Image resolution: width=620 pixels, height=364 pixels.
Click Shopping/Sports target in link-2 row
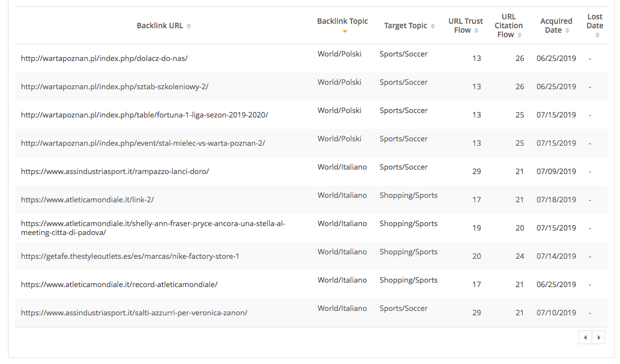pos(409,195)
